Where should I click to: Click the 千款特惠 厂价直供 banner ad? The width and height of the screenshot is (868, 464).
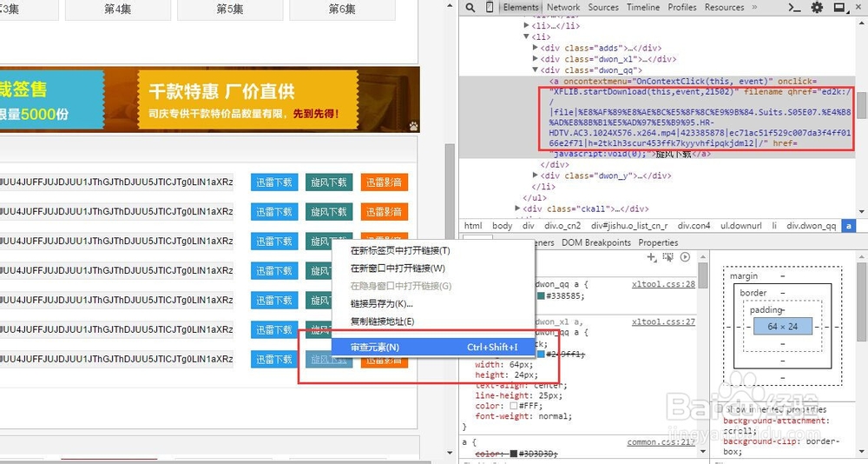248,100
